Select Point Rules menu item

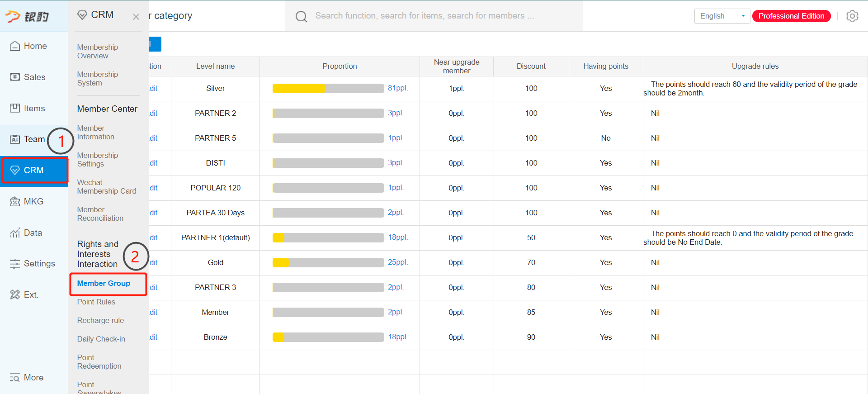pyautogui.click(x=96, y=302)
